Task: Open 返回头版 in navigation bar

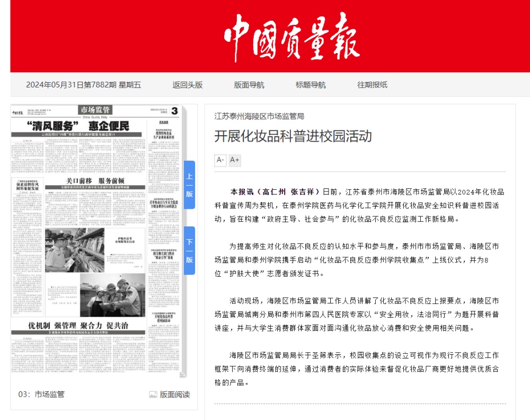Action: [187, 85]
